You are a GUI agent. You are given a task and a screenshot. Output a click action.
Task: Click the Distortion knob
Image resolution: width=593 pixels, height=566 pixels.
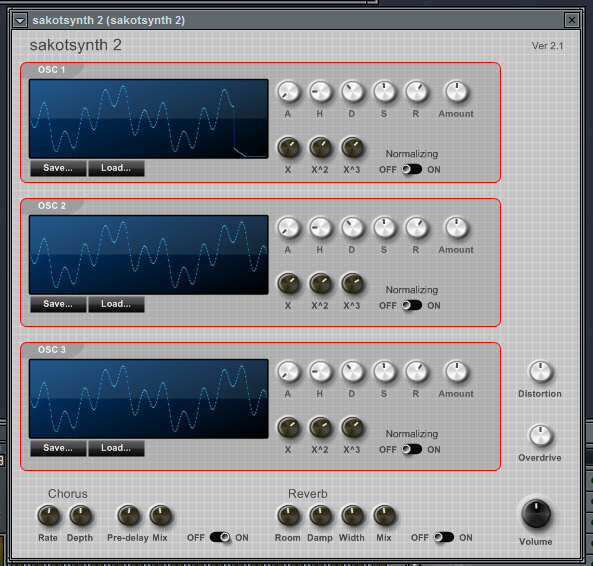click(540, 372)
